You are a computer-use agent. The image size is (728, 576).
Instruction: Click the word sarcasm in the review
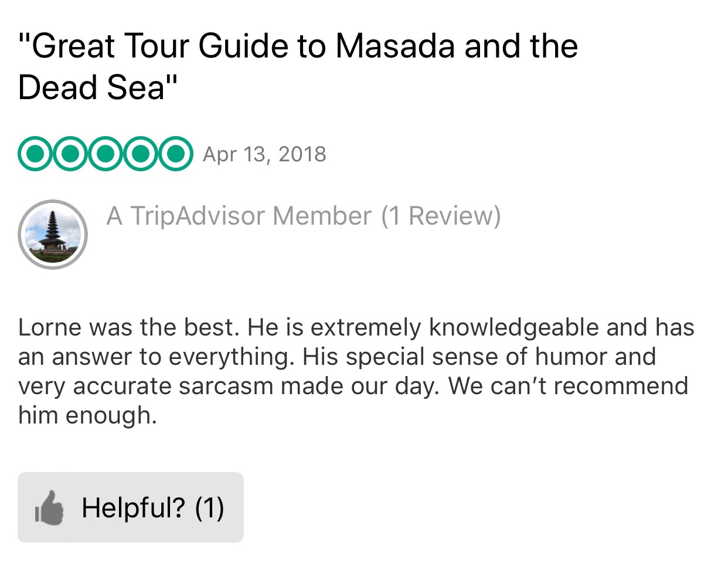click(226, 386)
